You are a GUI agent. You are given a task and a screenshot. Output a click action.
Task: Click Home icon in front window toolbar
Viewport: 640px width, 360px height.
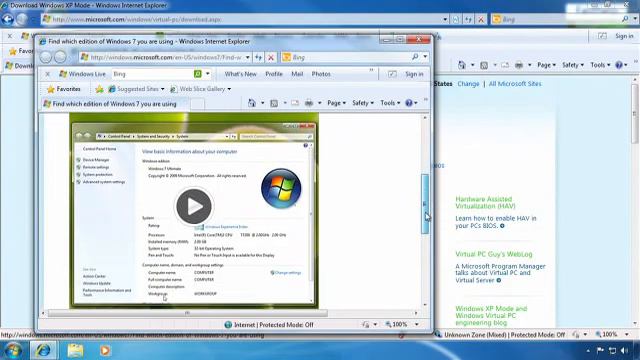[x=252, y=103]
